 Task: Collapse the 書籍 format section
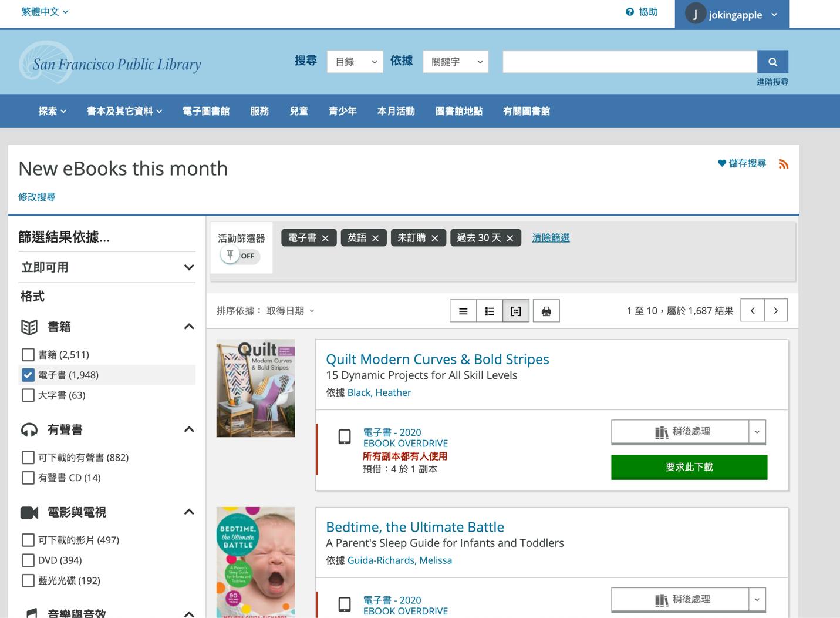pyautogui.click(x=189, y=327)
